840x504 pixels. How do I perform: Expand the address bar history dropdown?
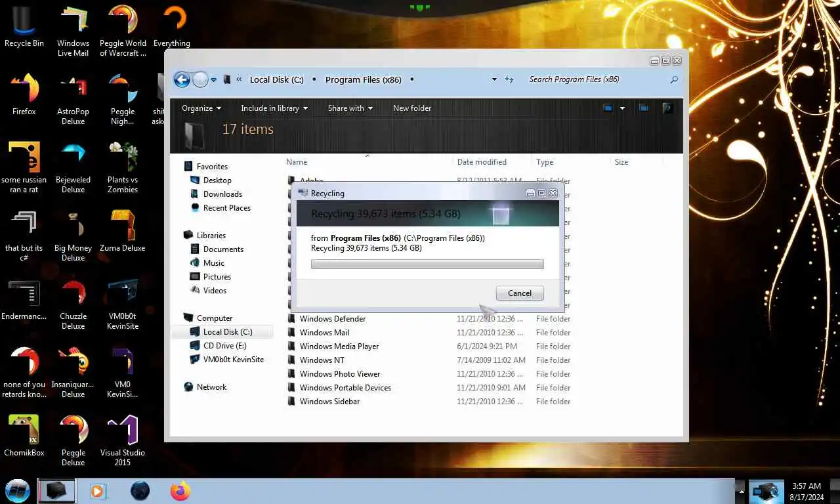pos(494,79)
